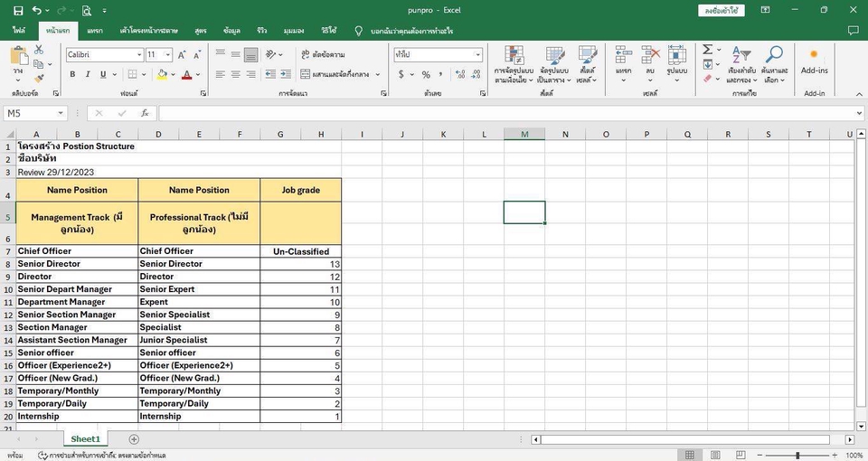The height and width of the screenshot is (461, 868).
Task: Paste from the clipboard
Action: click(x=19, y=58)
